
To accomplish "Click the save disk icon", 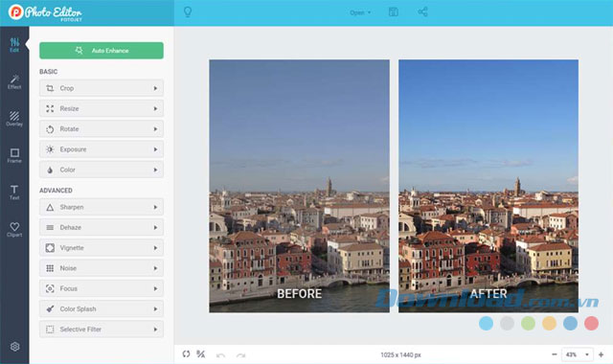I will [x=394, y=12].
